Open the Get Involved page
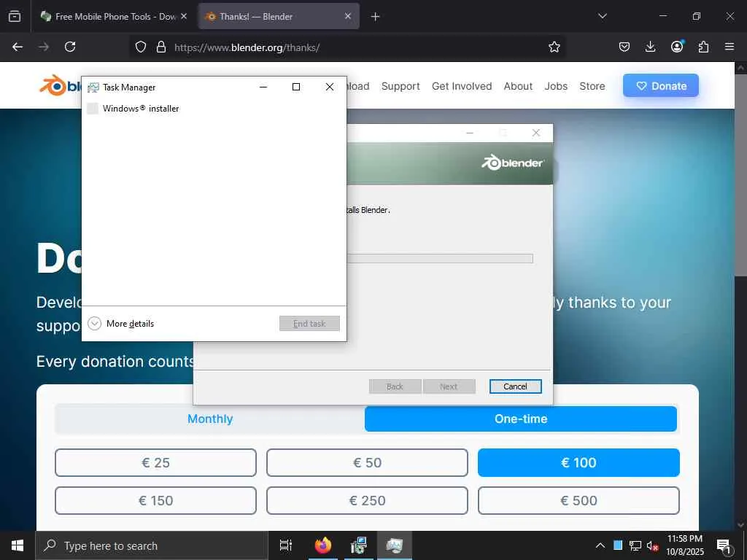Image resolution: width=747 pixels, height=560 pixels. coord(462,86)
